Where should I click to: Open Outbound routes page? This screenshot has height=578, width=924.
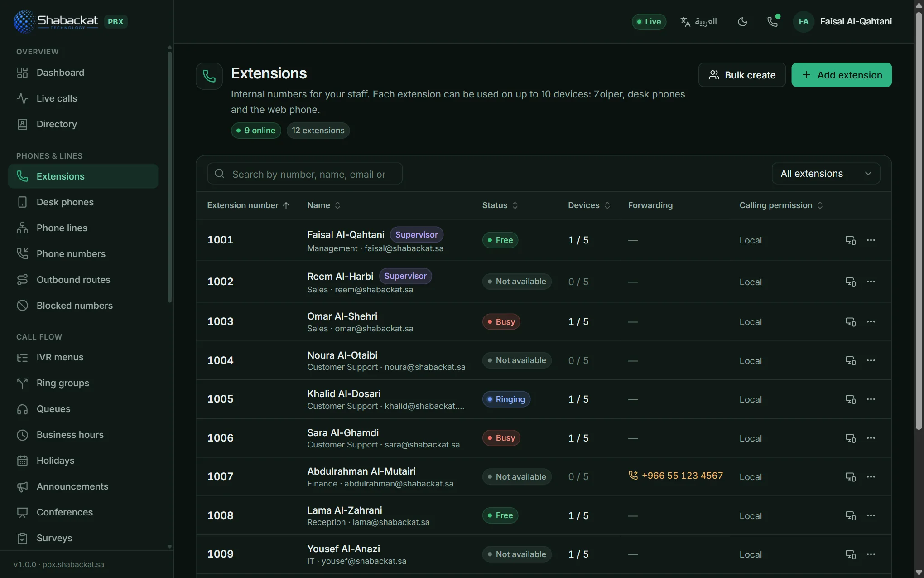83,280
